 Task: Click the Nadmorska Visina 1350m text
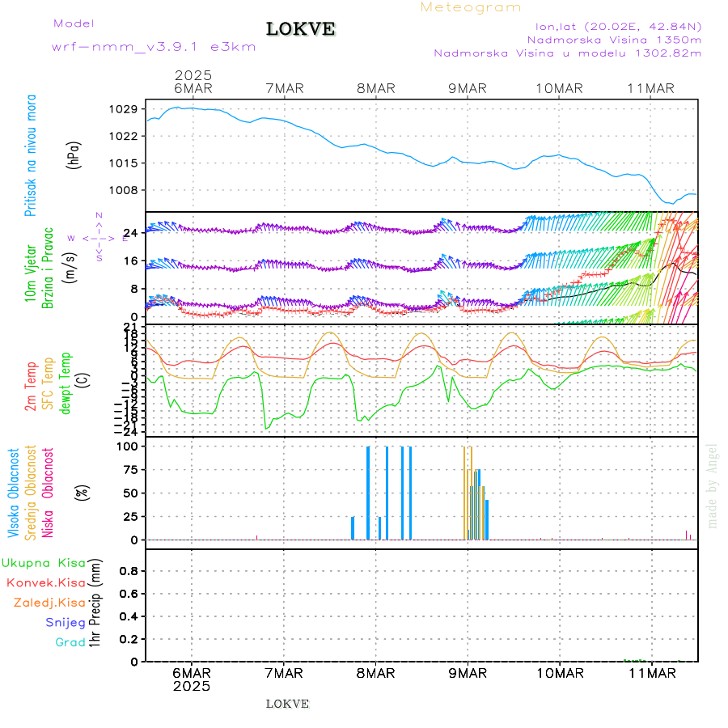pyautogui.click(x=614, y=39)
